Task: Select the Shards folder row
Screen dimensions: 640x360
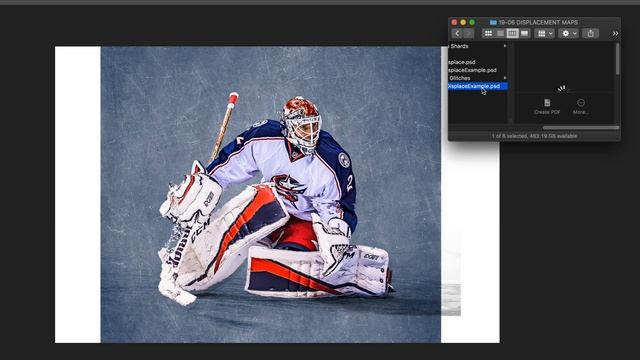Action: tap(478, 46)
